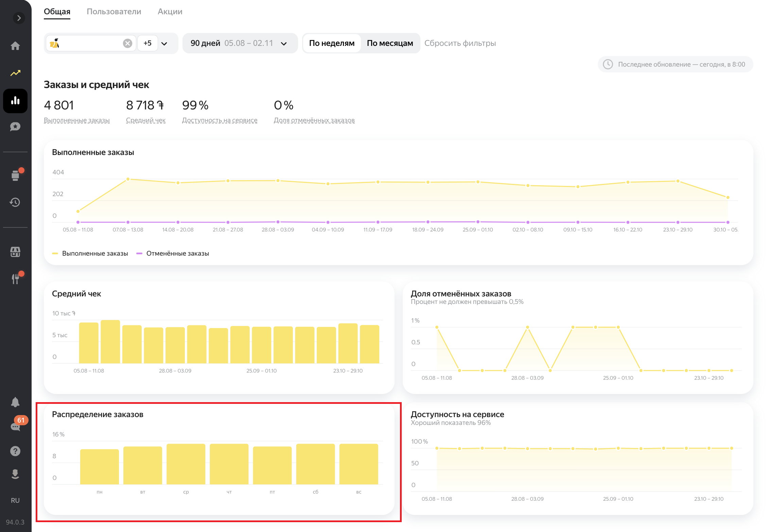Open the home icon in sidebar
Image resolution: width=784 pixels, height=532 pixels.
click(x=15, y=46)
